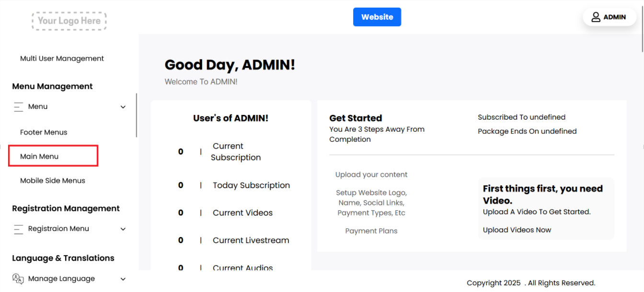This screenshot has width=644, height=292.
Task: Click the Menu list icon in sidebar
Action: tap(18, 107)
